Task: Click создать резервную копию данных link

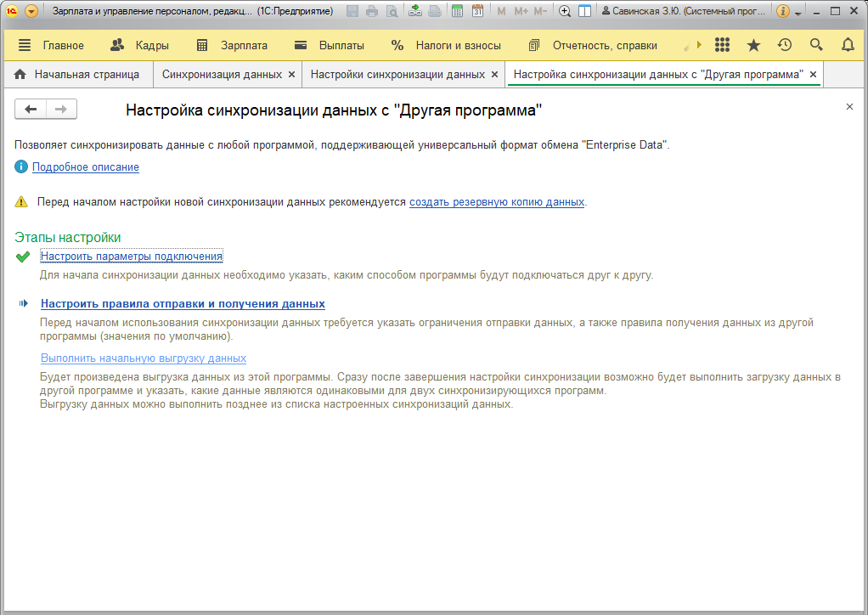Action: point(496,202)
